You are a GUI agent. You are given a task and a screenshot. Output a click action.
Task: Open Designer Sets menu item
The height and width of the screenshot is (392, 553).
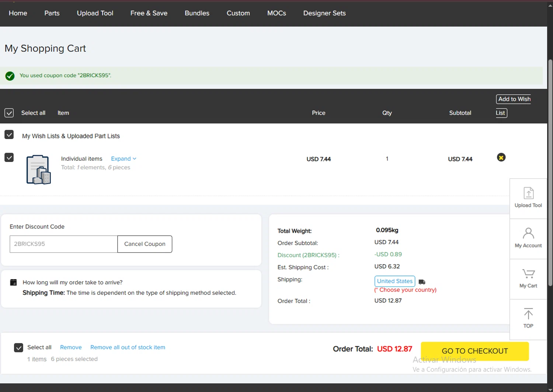click(324, 13)
